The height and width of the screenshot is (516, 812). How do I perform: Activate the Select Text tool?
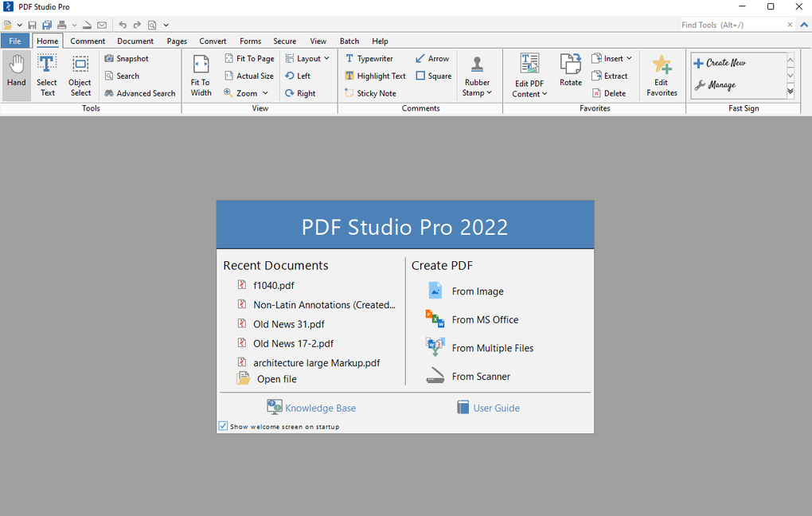pos(47,74)
